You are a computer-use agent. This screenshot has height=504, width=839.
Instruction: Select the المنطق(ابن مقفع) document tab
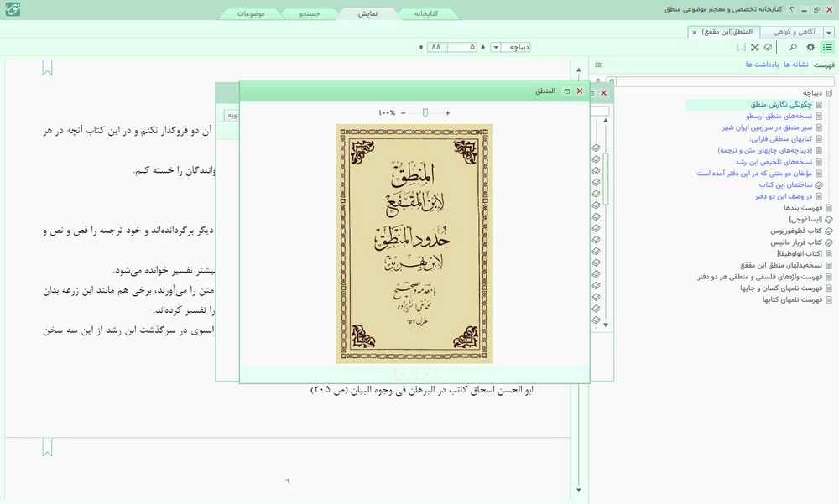(727, 32)
